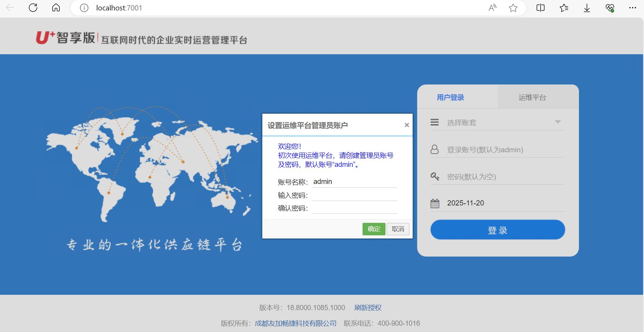Open the downloads icon

587,8
